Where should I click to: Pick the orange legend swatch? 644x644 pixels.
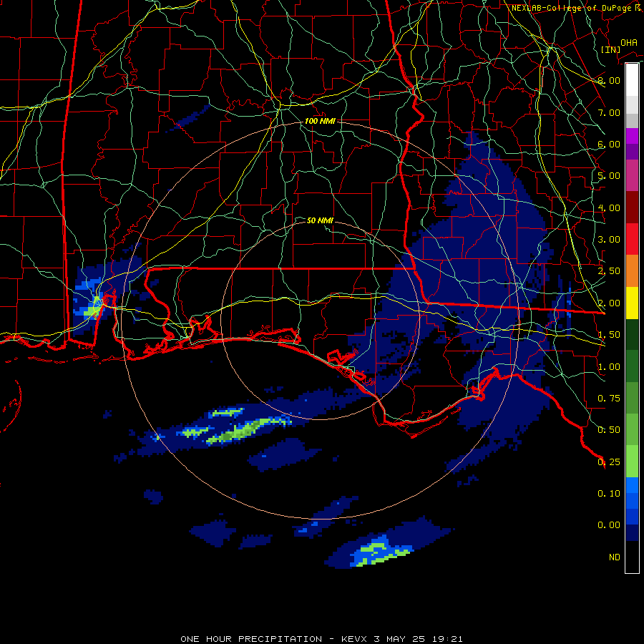632,271
